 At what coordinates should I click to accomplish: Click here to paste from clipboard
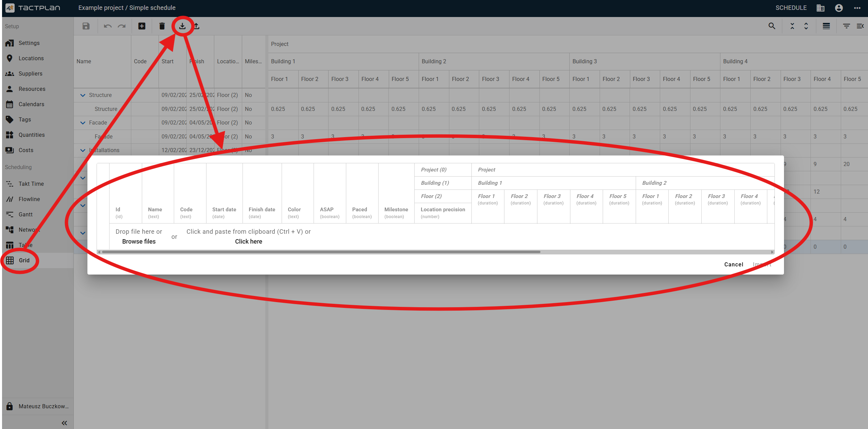coord(249,241)
